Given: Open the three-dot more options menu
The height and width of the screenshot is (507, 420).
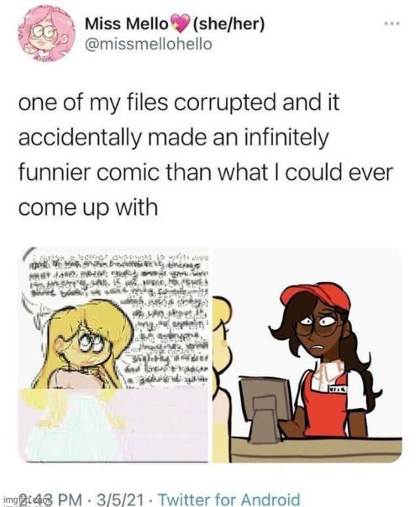Looking at the screenshot, I should [392, 24].
